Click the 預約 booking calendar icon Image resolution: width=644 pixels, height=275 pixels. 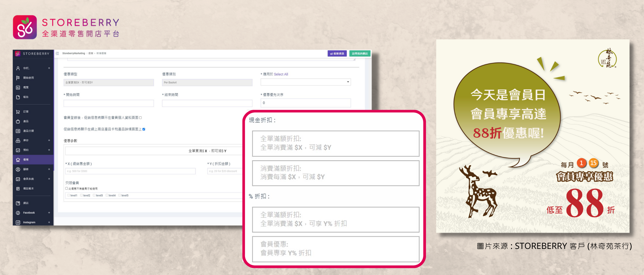tap(18, 150)
